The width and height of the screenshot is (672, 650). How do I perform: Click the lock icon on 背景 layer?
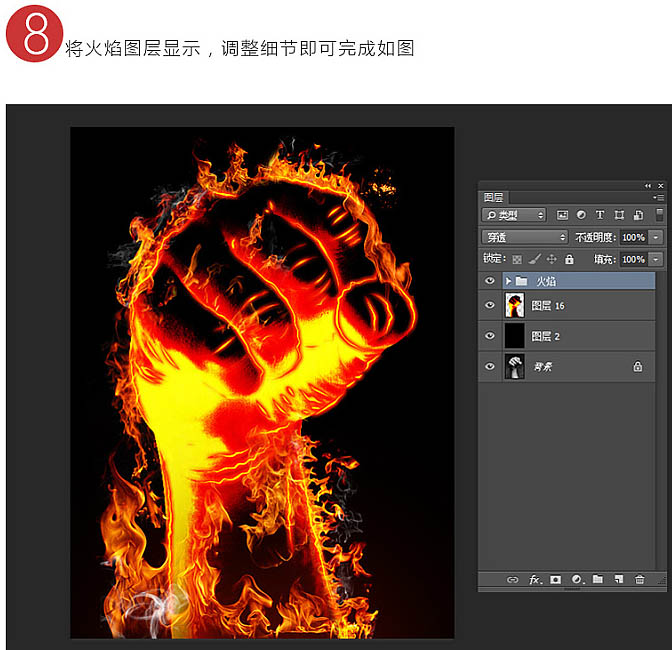[638, 366]
